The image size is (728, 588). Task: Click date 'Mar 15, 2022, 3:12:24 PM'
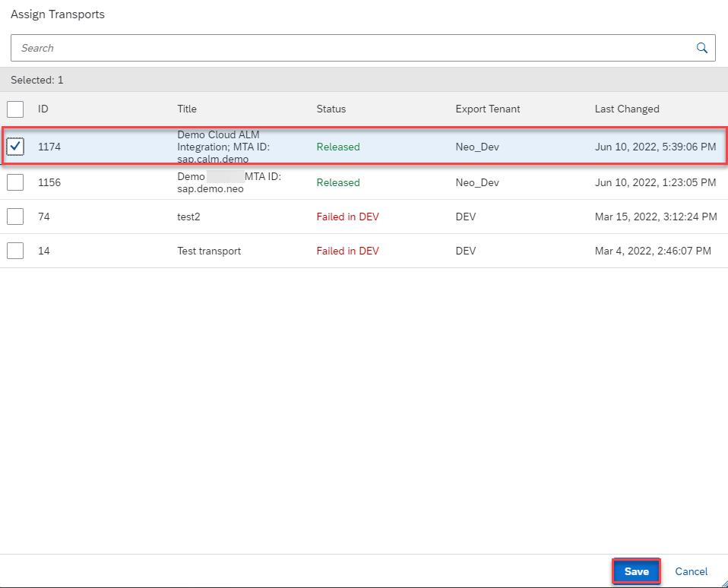point(656,217)
